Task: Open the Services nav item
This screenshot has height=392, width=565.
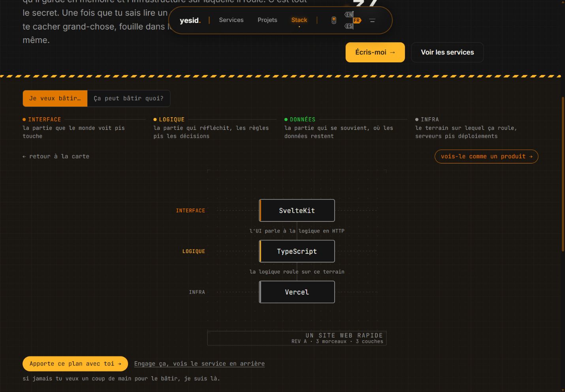Action: click(231, 20)
